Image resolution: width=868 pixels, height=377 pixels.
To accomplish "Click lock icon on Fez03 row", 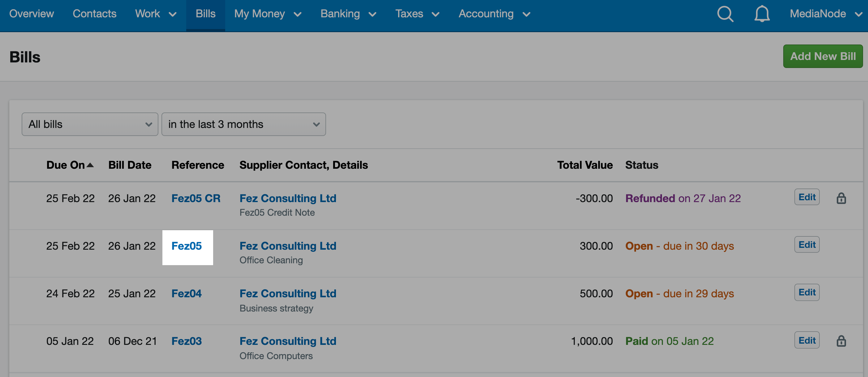I will pyautogui.click(x=841, y=341).
